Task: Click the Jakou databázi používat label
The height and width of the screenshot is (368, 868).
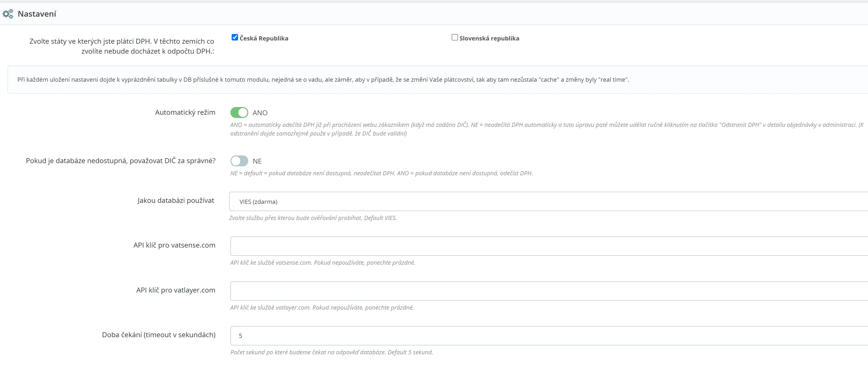Action: (176, 201)
